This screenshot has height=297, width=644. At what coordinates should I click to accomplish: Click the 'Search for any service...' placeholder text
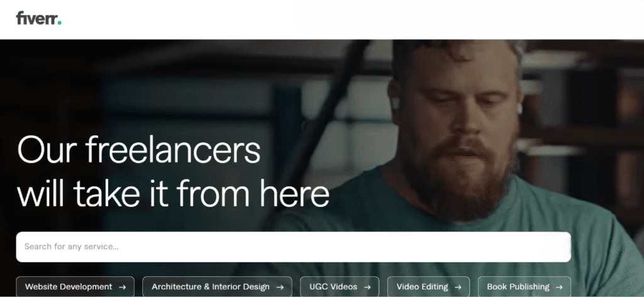click(x=72, y=247)
